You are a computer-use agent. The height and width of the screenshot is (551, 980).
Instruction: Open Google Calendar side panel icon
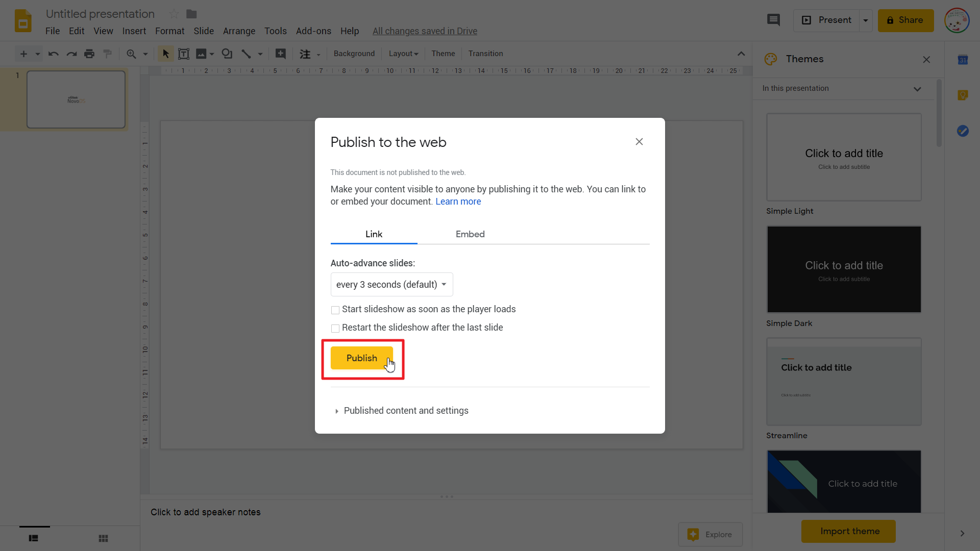[963, 60]
